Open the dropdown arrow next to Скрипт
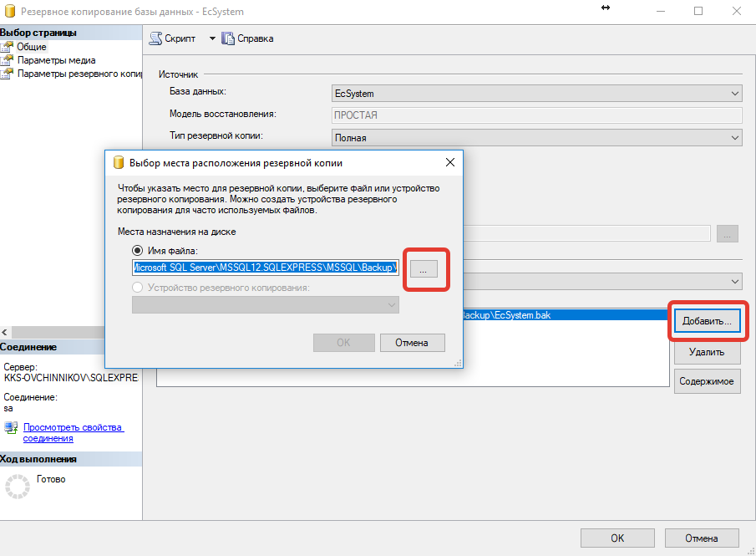This screenshot has width=756, height=556. [212, 38]
